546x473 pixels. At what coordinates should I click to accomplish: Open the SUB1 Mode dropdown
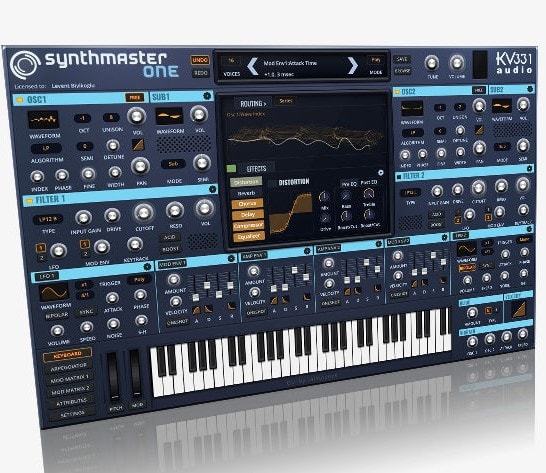(x=173, y=164)
